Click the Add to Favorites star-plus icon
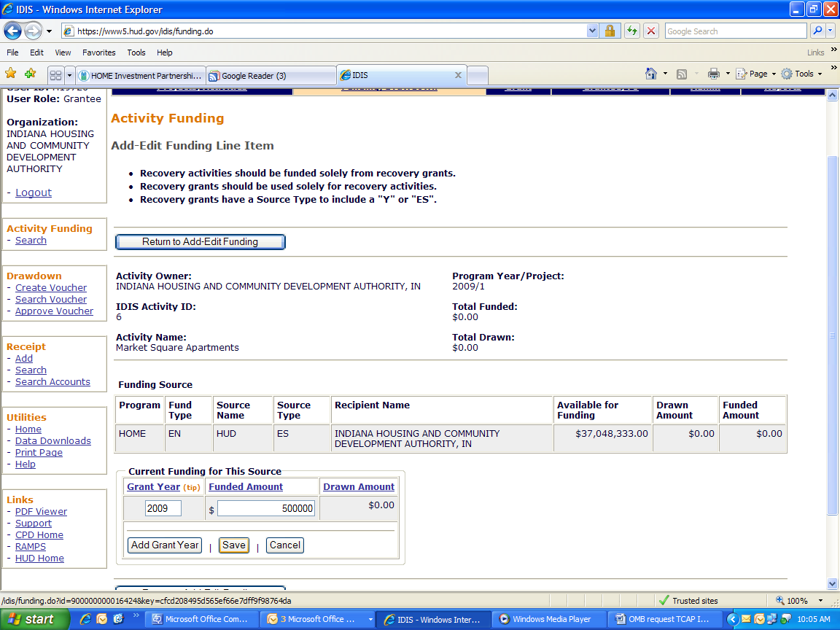This screenshot has width=840, height=630. (31, 74)
